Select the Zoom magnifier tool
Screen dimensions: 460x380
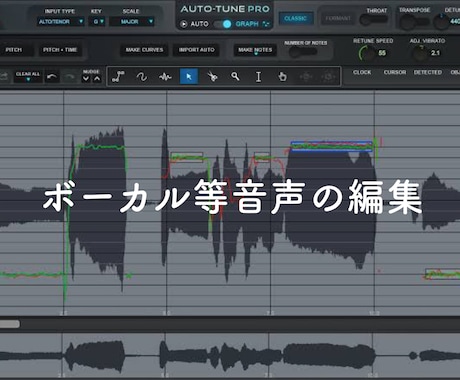pos(235,77)
